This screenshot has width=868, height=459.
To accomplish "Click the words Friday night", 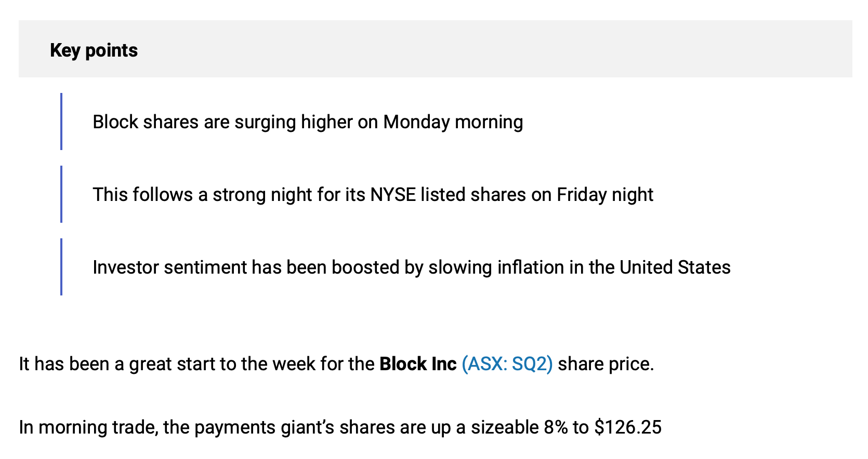I will pyautogui.click(x=605, y=195).
